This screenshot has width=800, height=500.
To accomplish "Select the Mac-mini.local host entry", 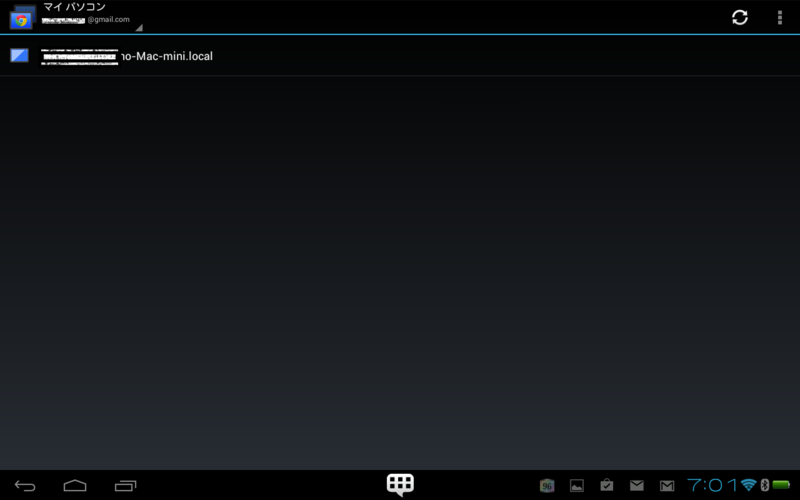I will tap(400, 56).
